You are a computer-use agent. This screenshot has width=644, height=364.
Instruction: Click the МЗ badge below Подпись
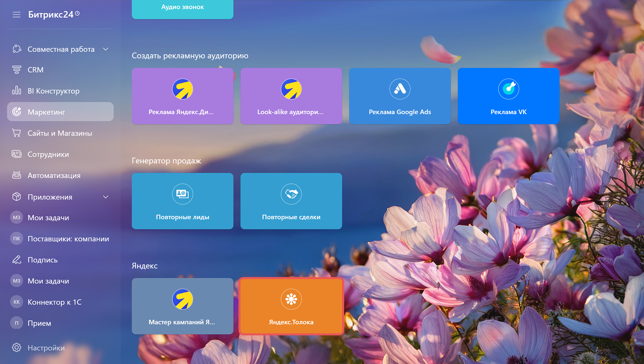[16, 281]
